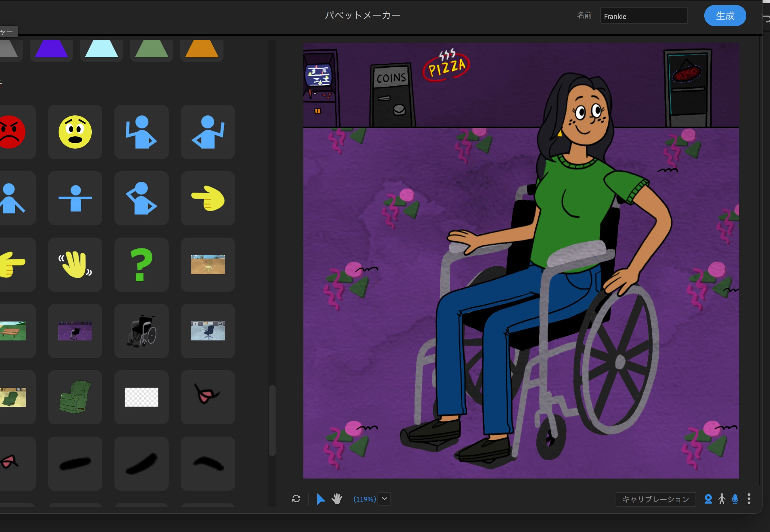Viewport: 770px width, 532px height.
Task: Open the zoom level dropdown arrow
Action: (x=384, y=499)
